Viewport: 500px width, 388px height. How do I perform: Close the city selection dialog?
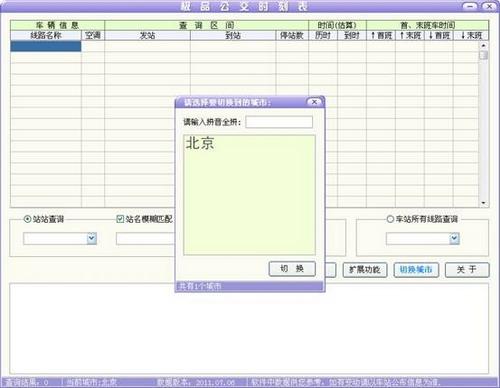[x=314, y=102]
